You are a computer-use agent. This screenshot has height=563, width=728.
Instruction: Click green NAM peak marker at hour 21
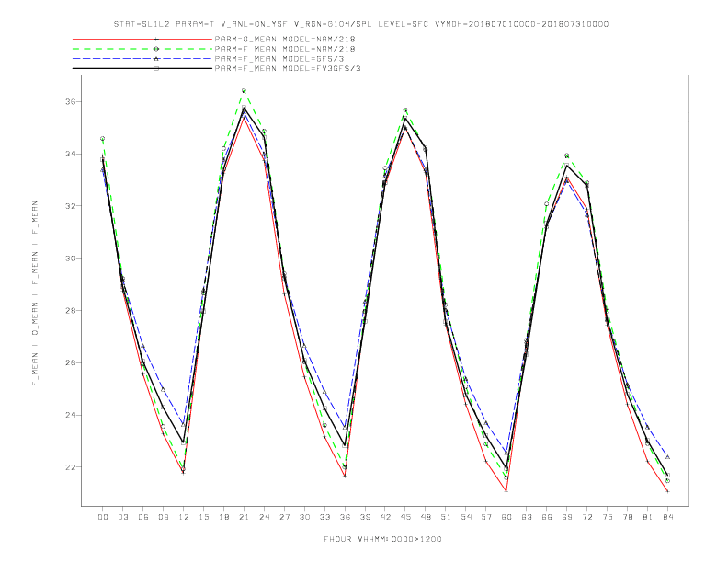coord(244,90)
